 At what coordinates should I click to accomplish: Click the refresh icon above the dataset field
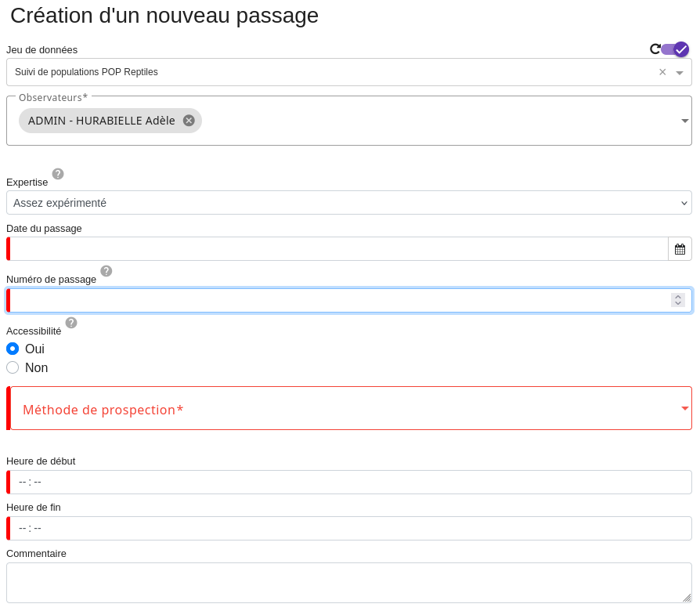tap(655, 49)
